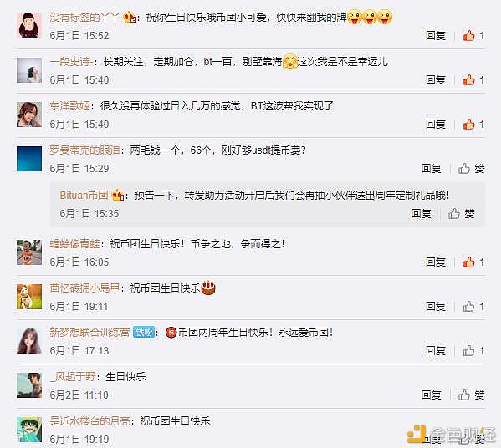This screenshot has height=448, width=501.
Task: Open 一段史诗- user profile link
Action: click(x=71, y=61)
